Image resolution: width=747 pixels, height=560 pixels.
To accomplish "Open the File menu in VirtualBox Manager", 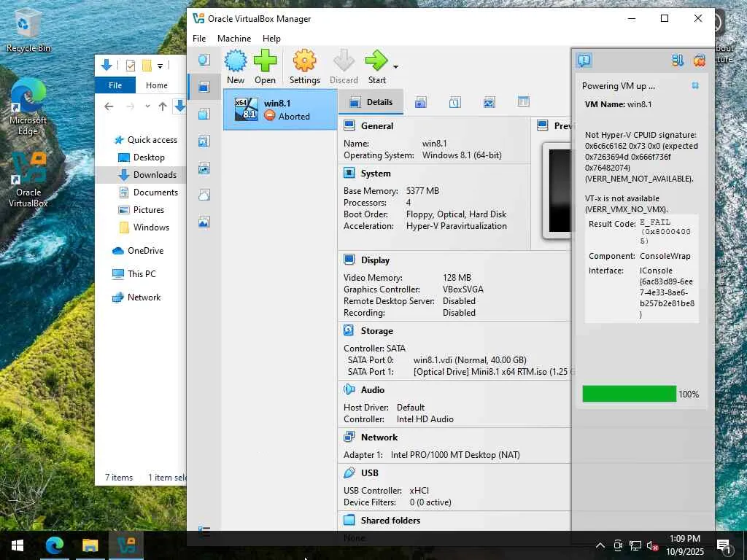I will coord(199,39).
